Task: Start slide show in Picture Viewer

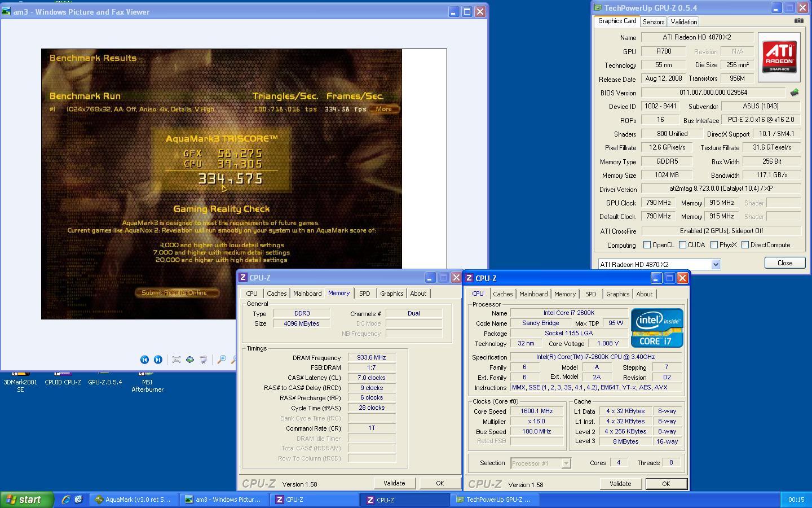Action: [204, 360]
